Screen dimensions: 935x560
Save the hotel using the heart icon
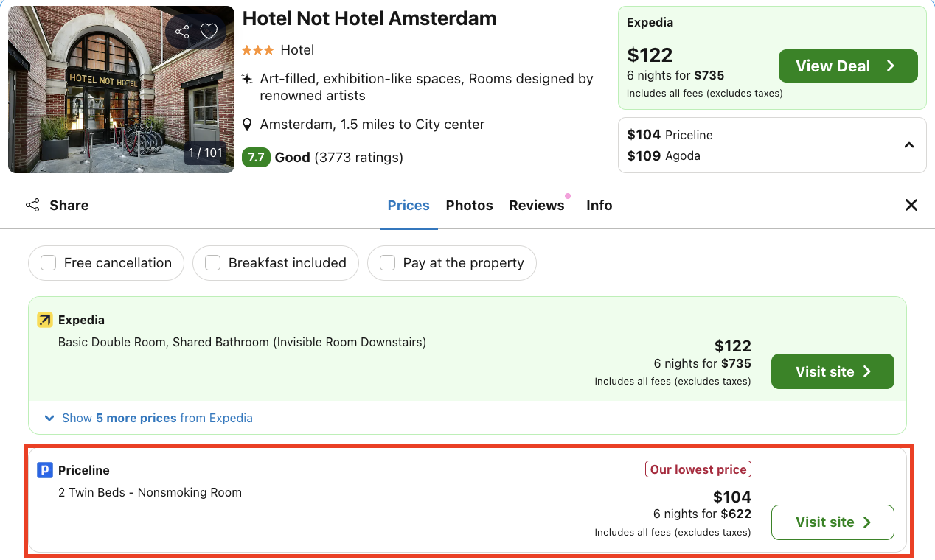pyautogui.click(x=209, y=31)
